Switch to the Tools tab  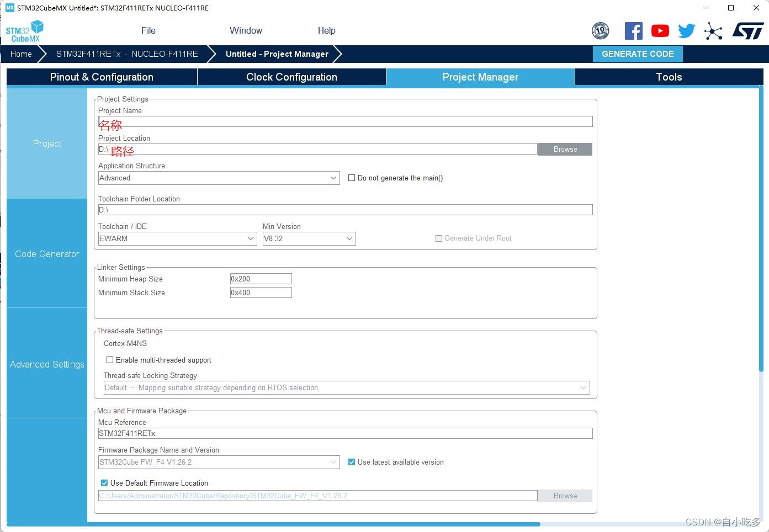tap(669, 77)
